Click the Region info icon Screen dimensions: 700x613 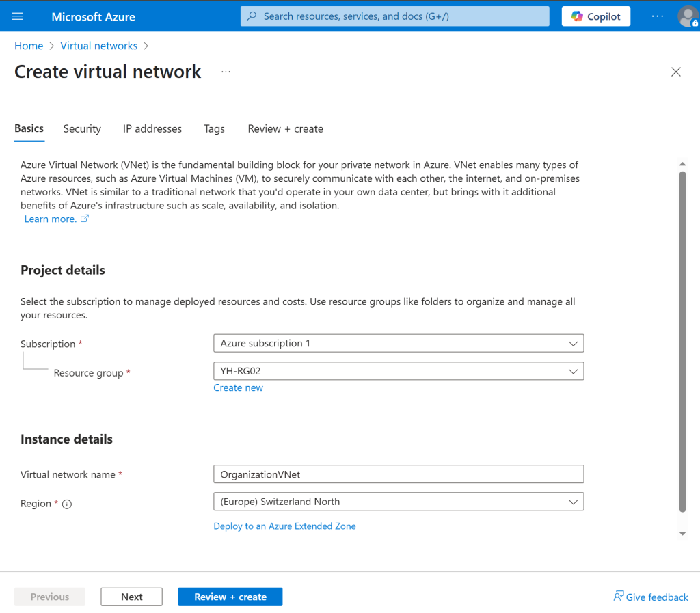coord(67,504)
